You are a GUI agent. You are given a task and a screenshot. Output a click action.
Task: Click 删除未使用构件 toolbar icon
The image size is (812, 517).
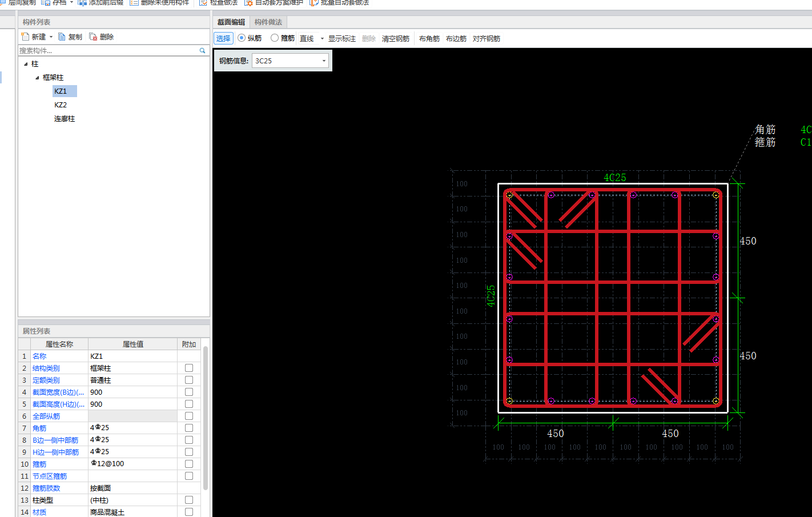click(x=134, y=2)
